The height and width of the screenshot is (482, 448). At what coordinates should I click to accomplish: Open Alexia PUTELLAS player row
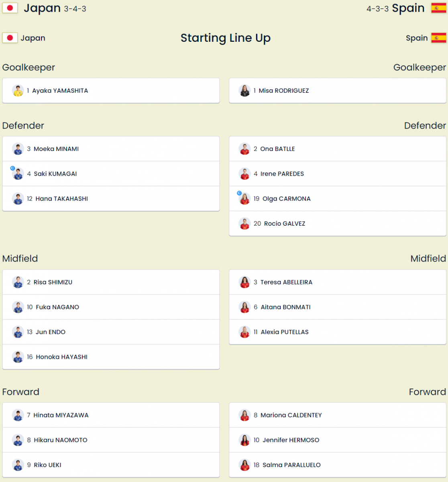tap(338, 332)
